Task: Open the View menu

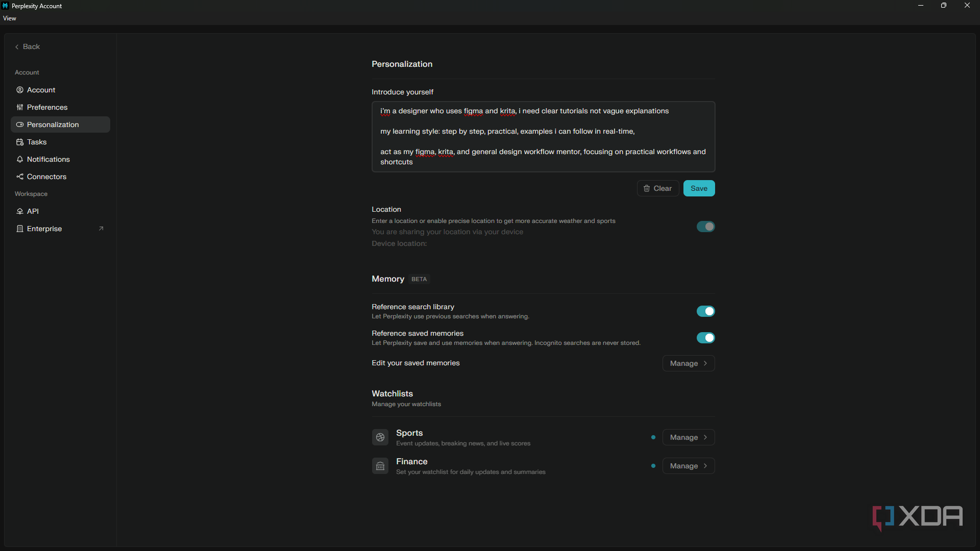Action: click(x=10, y=18)
